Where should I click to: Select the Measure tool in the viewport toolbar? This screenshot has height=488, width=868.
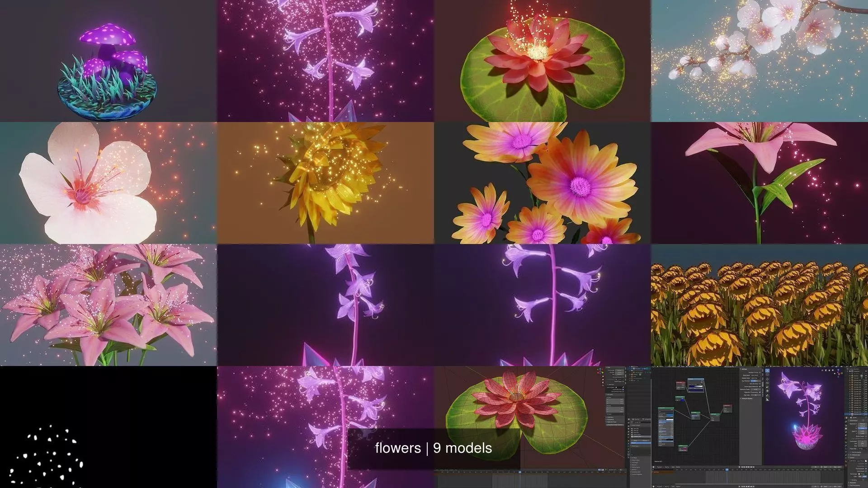767,399
